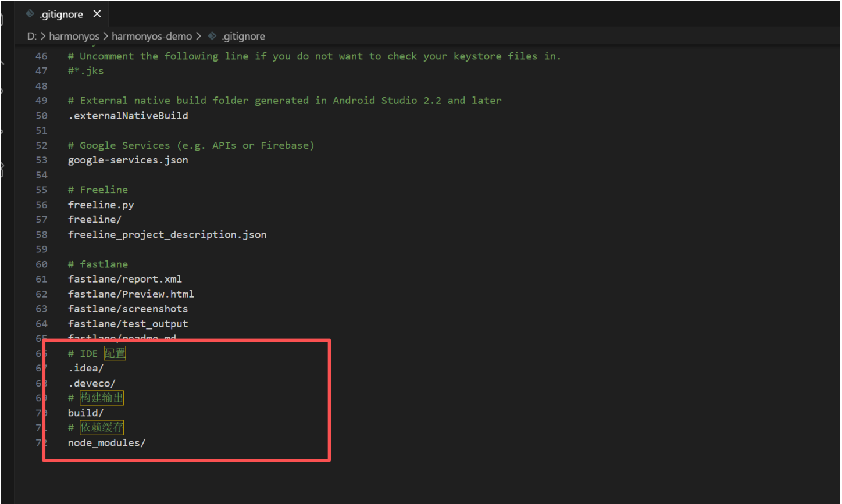Click the "fastlane/screenshots" line
The height and width of the screenshot is (504, 842).
(128, 309)
